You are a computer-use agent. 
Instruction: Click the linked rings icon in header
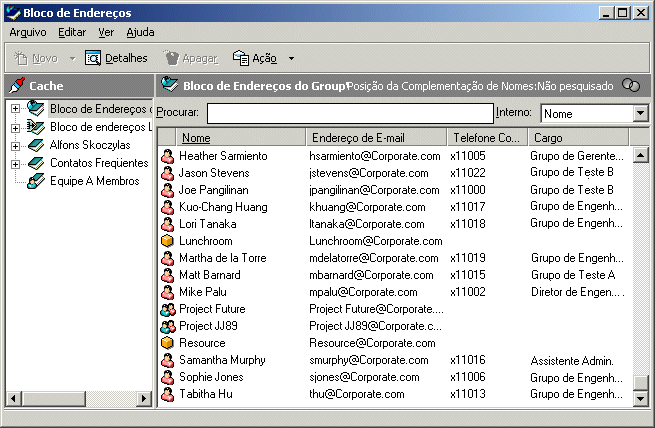pos(630,85)
